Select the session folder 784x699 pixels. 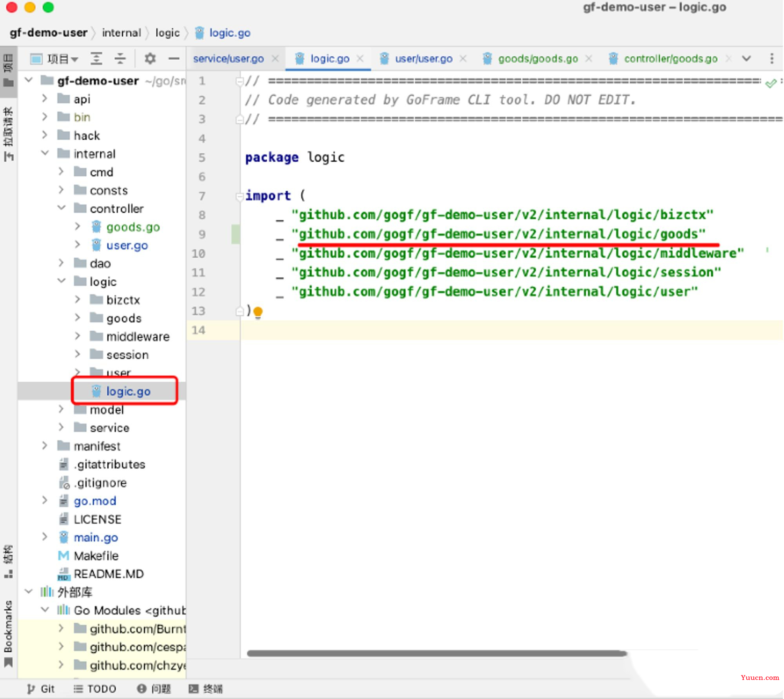click(x=127, y=355)
